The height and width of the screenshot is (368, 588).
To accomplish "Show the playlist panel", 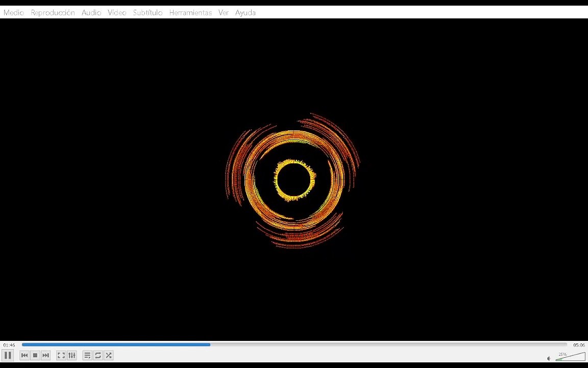I will tap(87, 355).
